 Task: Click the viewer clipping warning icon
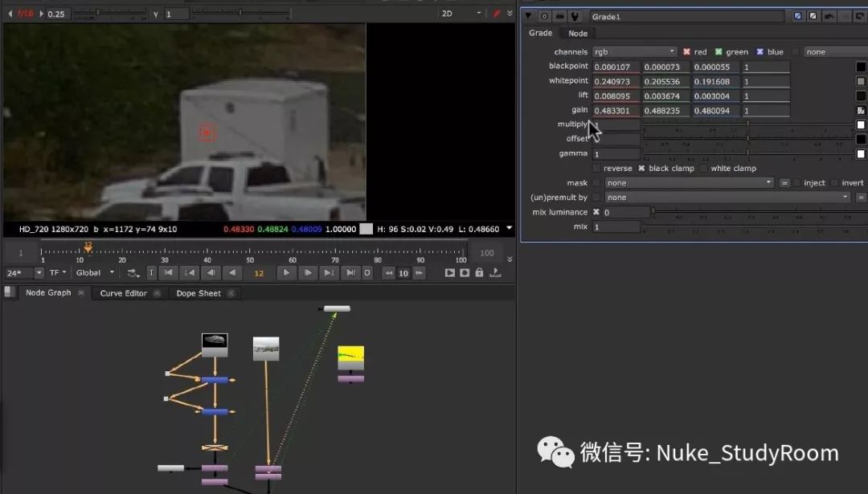pyautogui.click(x=497, y=14)
